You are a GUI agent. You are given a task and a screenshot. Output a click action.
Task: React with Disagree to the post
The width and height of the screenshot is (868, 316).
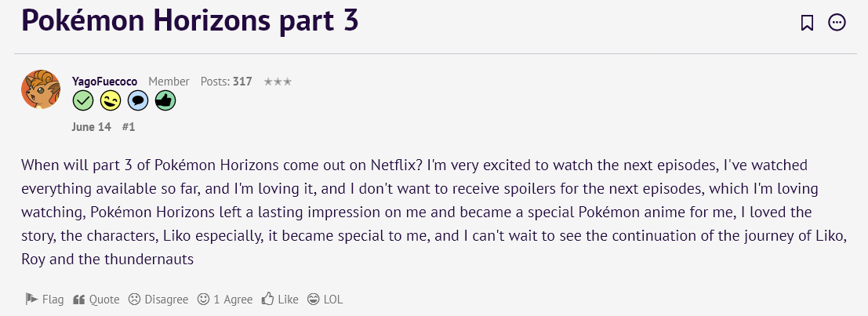pos(158,299)
